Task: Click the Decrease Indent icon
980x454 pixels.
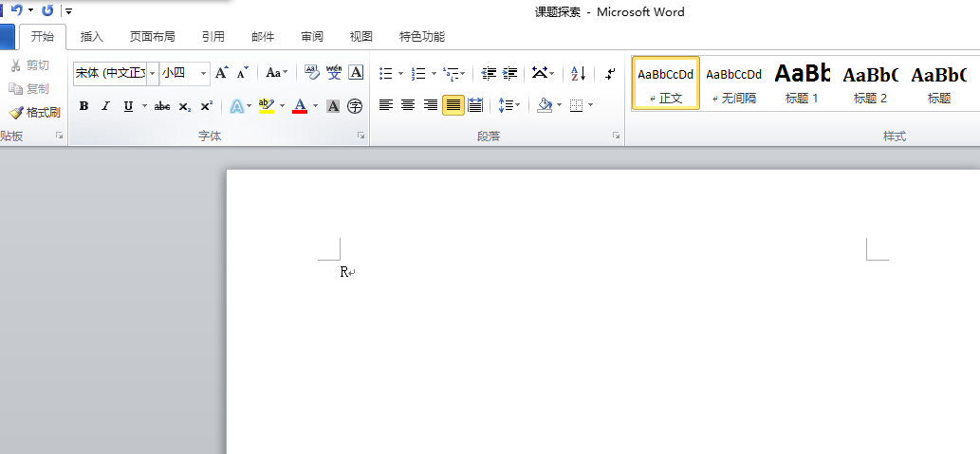Action: [489, 74]
